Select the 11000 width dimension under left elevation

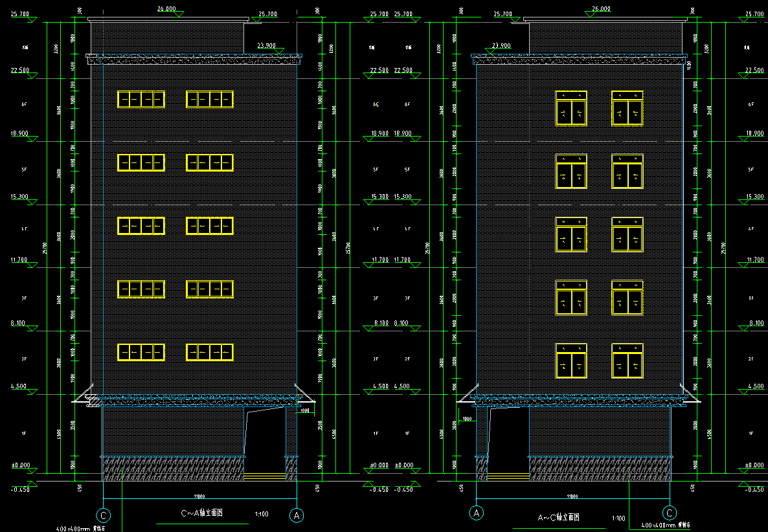(199, 496)
